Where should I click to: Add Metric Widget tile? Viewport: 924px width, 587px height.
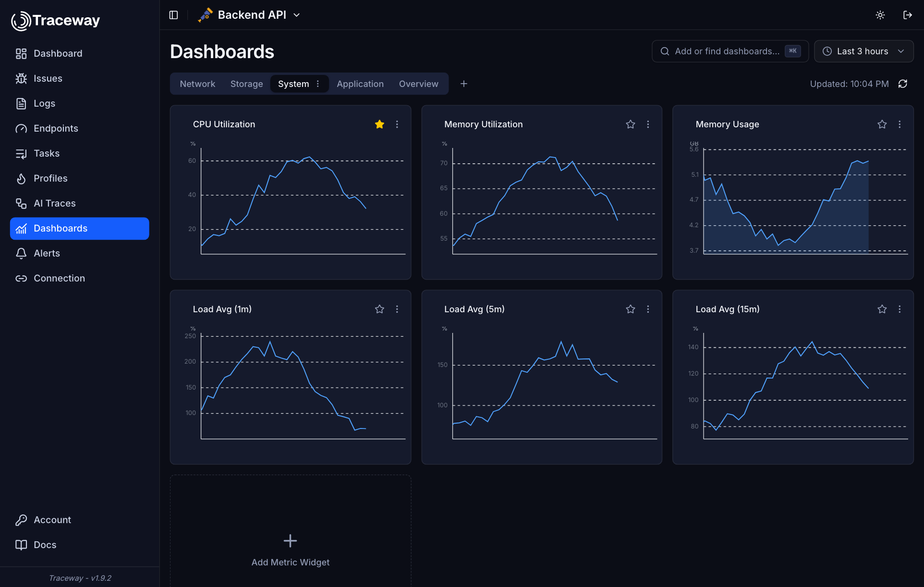tap(291, 550)
